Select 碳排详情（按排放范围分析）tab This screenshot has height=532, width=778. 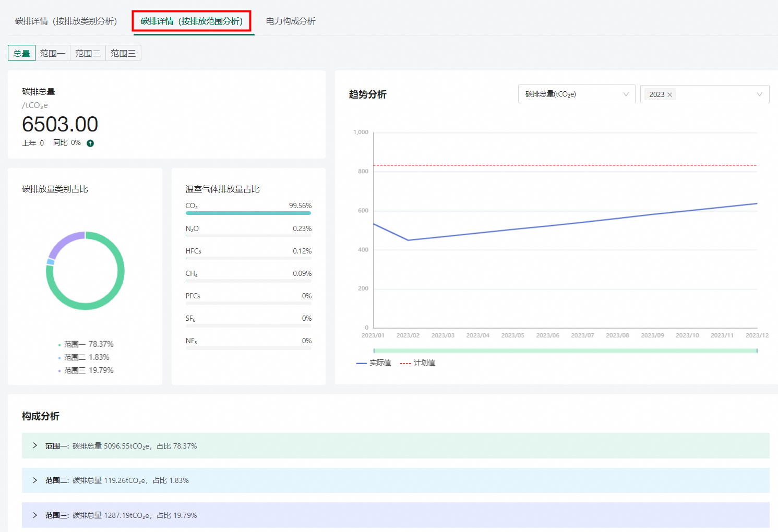point(192,21)
